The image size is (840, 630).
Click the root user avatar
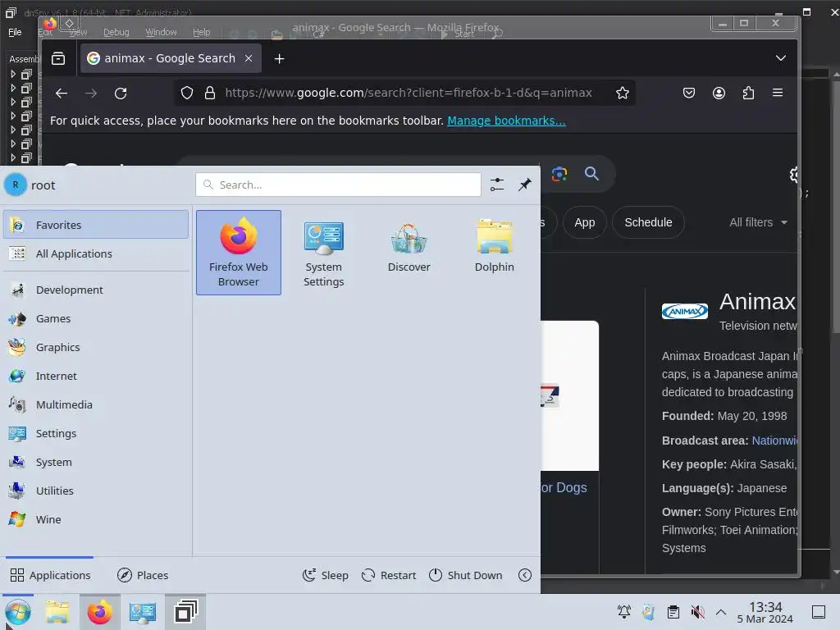click(16, 185)
